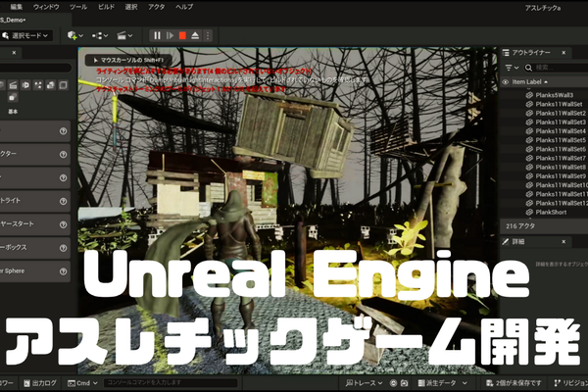The height and width of the screenshot is (392, 588).
Task: Sort by the Item Label column
Action: click(530, 81)
